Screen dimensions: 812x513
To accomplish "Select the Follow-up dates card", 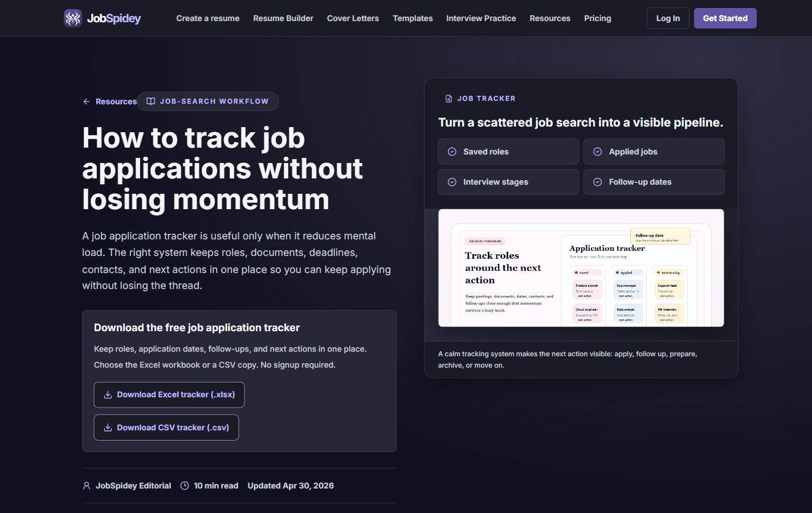I will pos(654,182).
